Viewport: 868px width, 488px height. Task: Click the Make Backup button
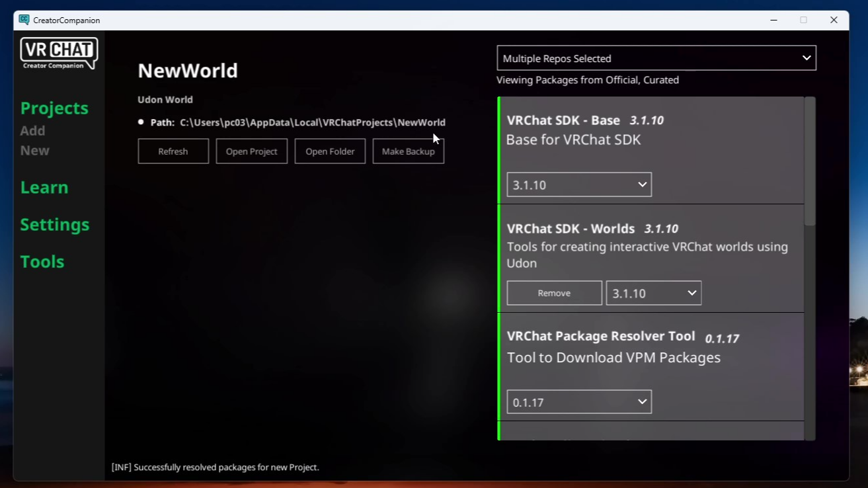pos(408,151)
